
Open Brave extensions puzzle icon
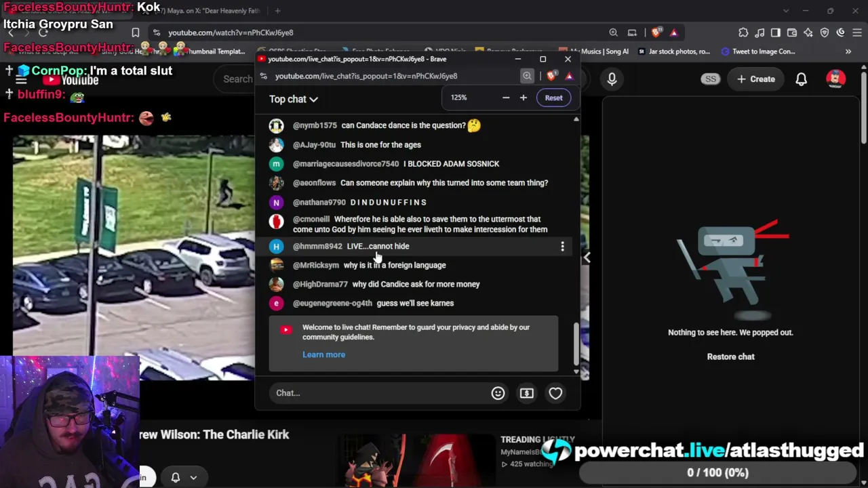(x=743, y=33)
